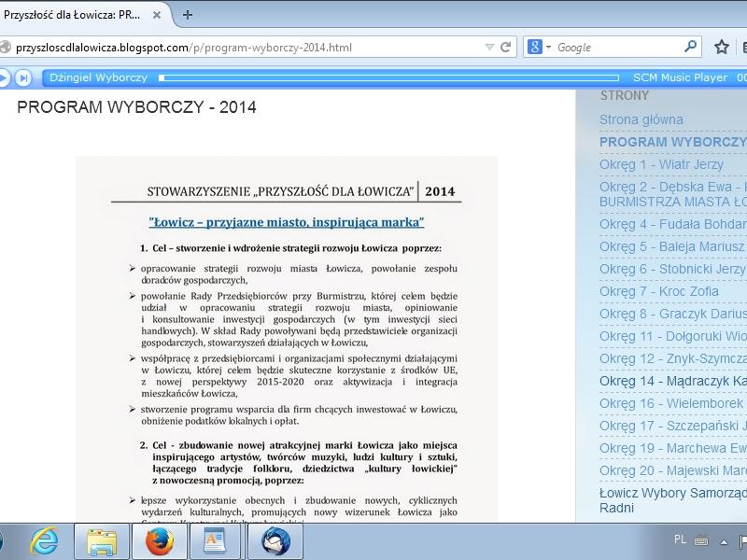Bookmark this page with the star
Viewport: 747px width, 560px height.
point(721,47)
